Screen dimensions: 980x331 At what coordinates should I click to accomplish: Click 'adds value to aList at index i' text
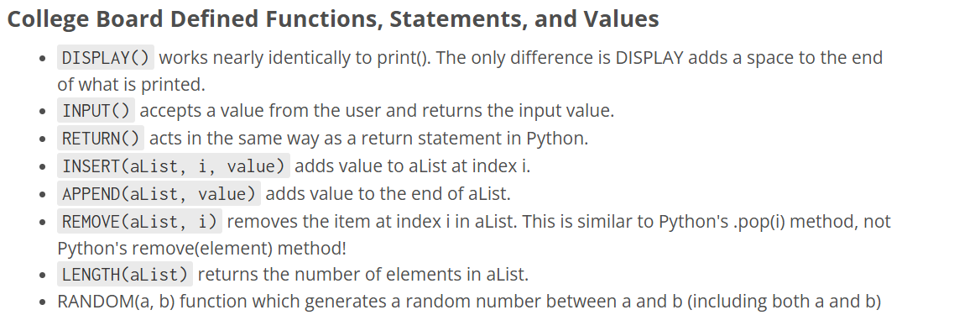[x=412, y=165]
